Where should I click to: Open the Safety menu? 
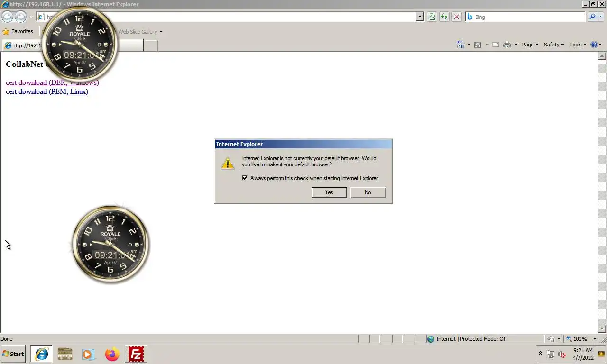(553, 45)
